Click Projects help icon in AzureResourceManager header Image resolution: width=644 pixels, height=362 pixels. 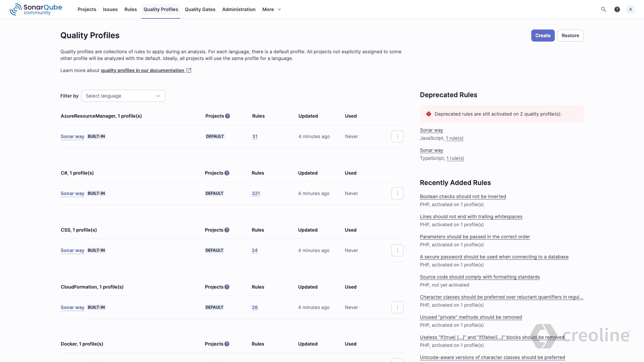pyautogui.click(x=227, y=116)
